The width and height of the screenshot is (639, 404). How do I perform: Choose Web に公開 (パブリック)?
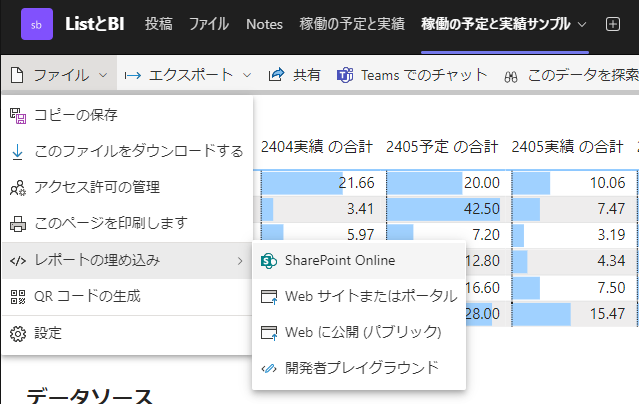pos(359,333)
